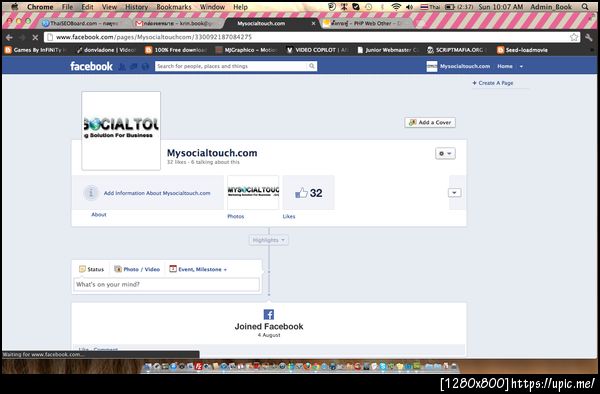
Task: Click Mysocialtouch.com in the Facebook top bar
Action: [465, 66]
